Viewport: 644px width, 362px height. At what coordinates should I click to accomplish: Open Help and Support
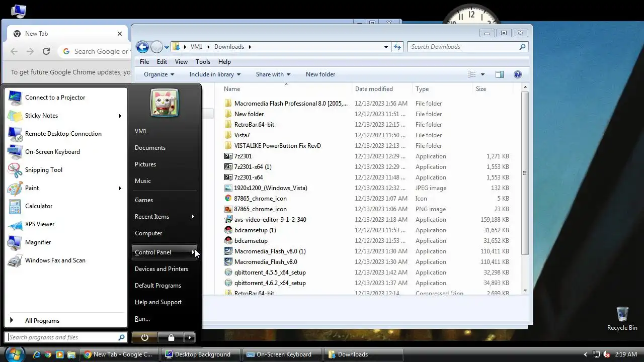(x=158, y=302)
